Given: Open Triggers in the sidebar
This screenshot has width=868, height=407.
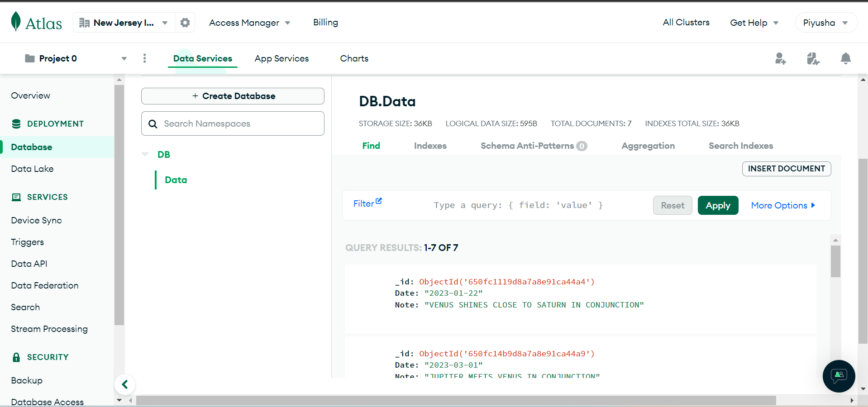Looking at the screenshot, I should (28, 242).
